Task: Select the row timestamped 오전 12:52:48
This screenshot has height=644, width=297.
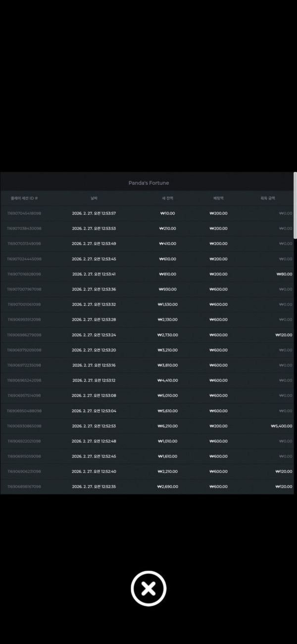Action: pos(147,441)
